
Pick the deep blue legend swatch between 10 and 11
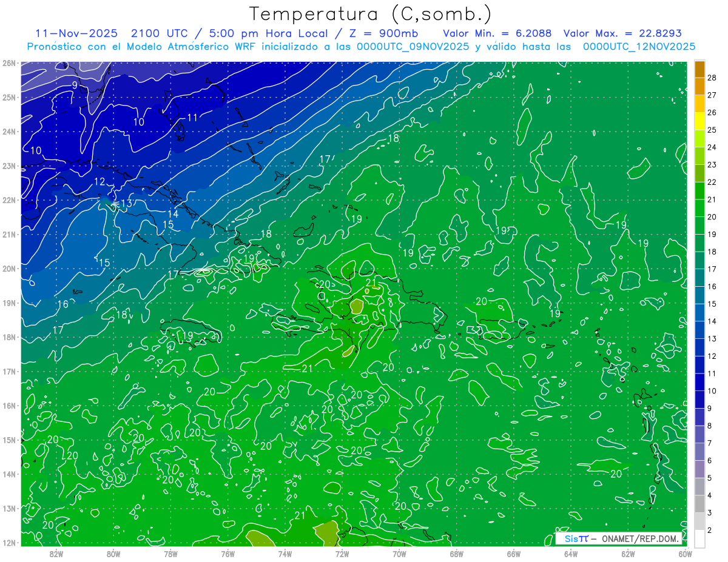[x=699, y=382]
